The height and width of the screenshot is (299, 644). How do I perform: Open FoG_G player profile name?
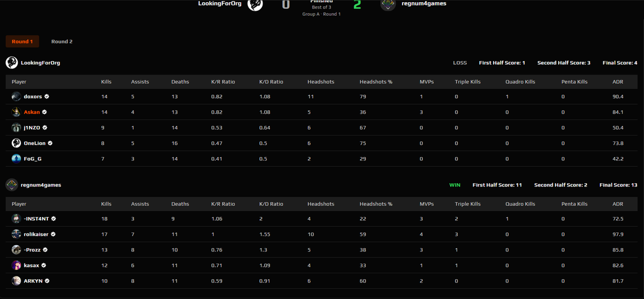click(x=34, y=159)
